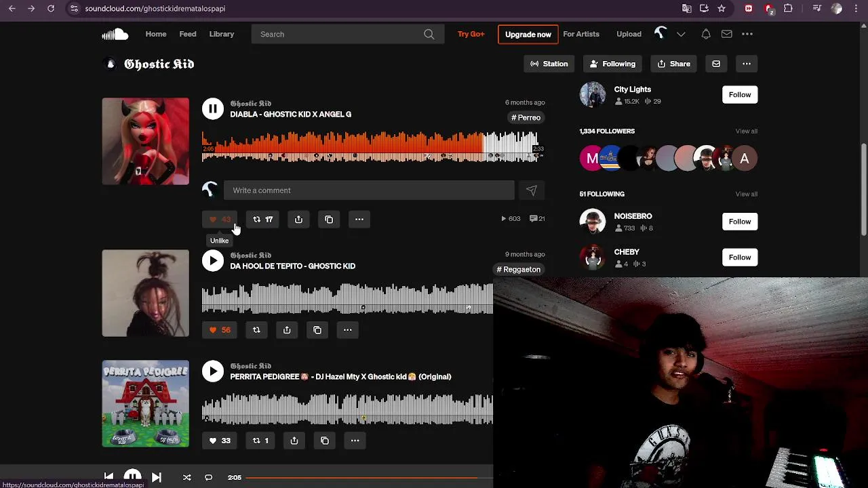Screen dimensions: 868x488
Task: Repost the DIABLA track with 17 reposts
Action: [262, 219]
